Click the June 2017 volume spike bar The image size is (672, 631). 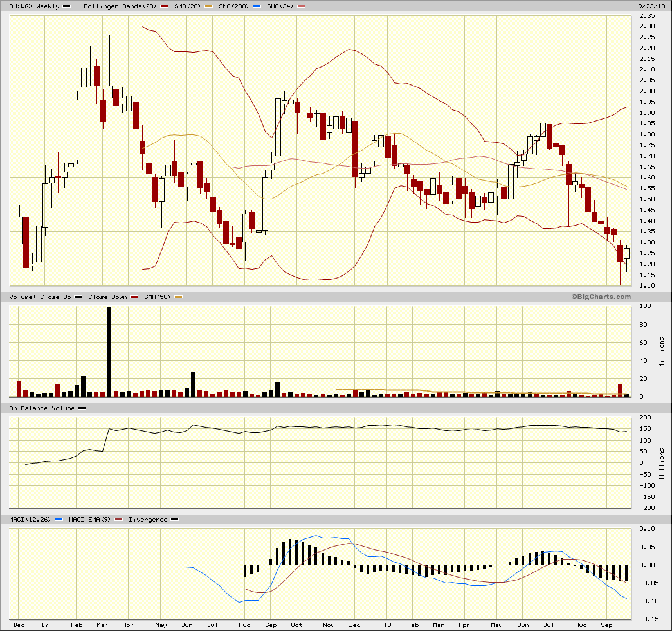194,385
